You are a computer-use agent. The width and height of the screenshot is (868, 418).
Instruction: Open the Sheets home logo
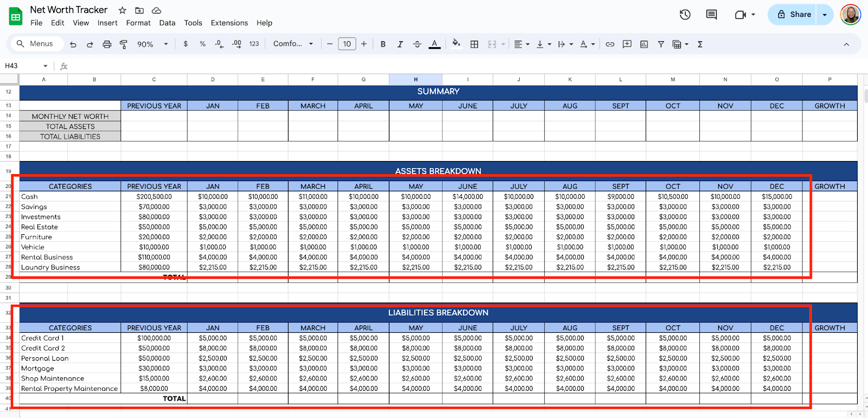(x=16, y=16)
